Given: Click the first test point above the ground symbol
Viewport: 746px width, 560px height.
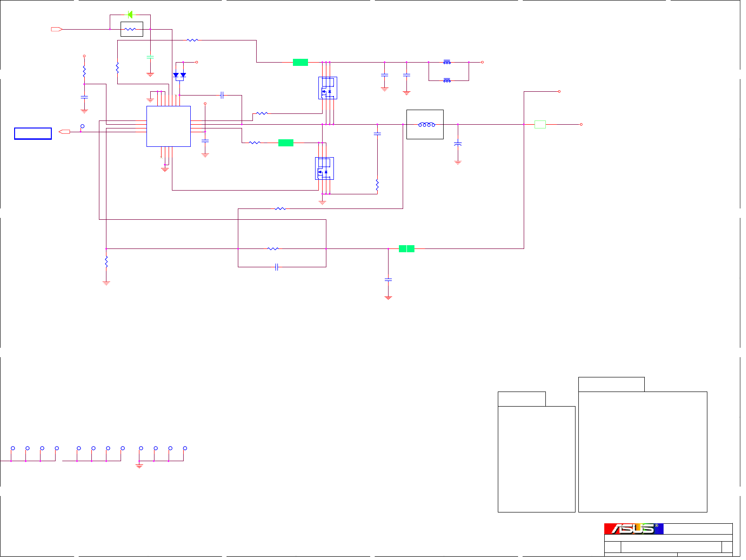Looking at the screenshot, I should coord(141,448).
